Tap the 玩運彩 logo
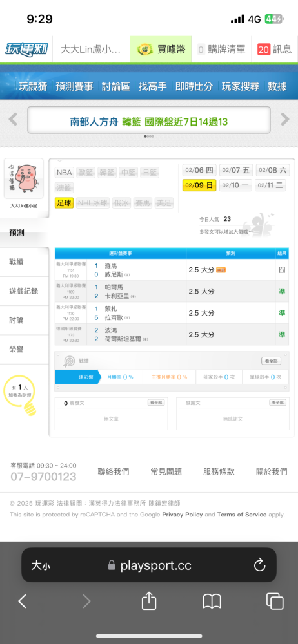The height and width of the screenshot is (644, 298). pos(26,50)
